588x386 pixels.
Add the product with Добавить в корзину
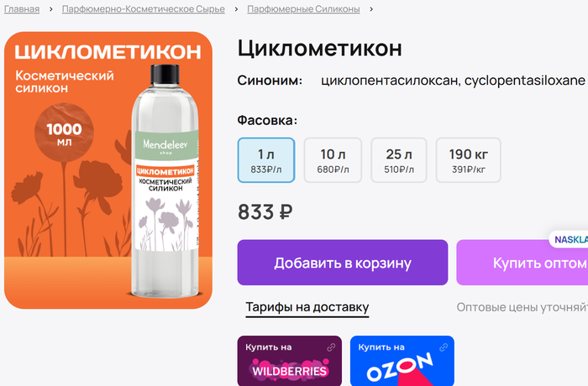coord(343,263)
